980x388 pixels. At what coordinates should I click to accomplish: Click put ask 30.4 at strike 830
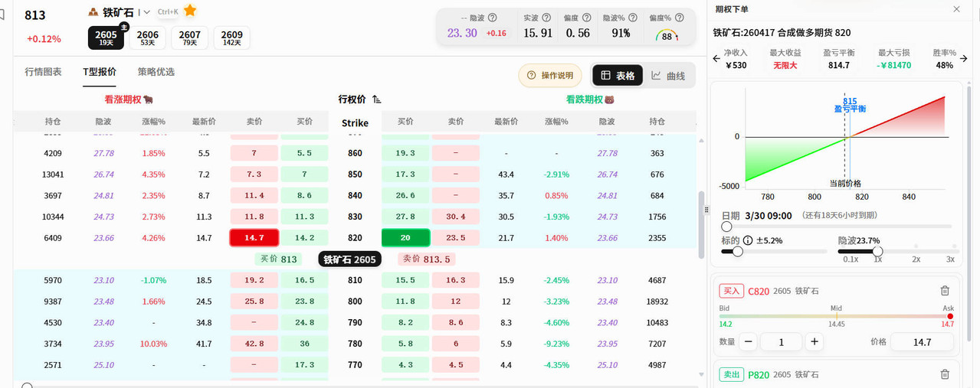click(457, 217)
